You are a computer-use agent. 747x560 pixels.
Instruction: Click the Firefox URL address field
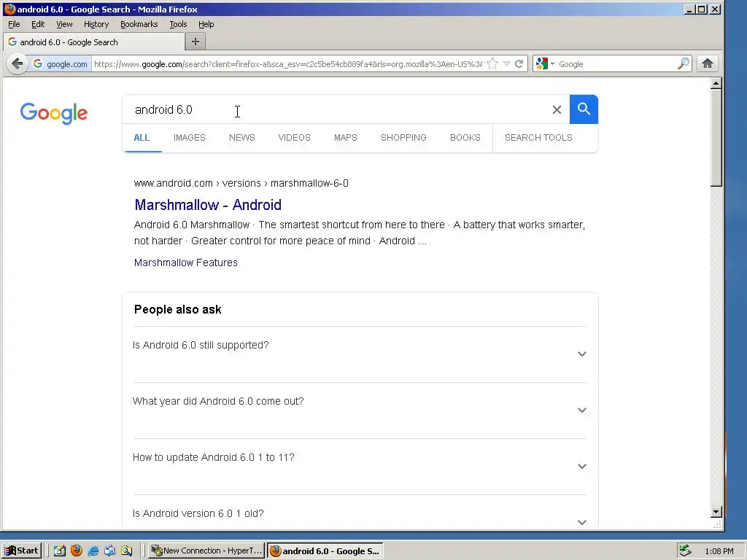(287, 64)
